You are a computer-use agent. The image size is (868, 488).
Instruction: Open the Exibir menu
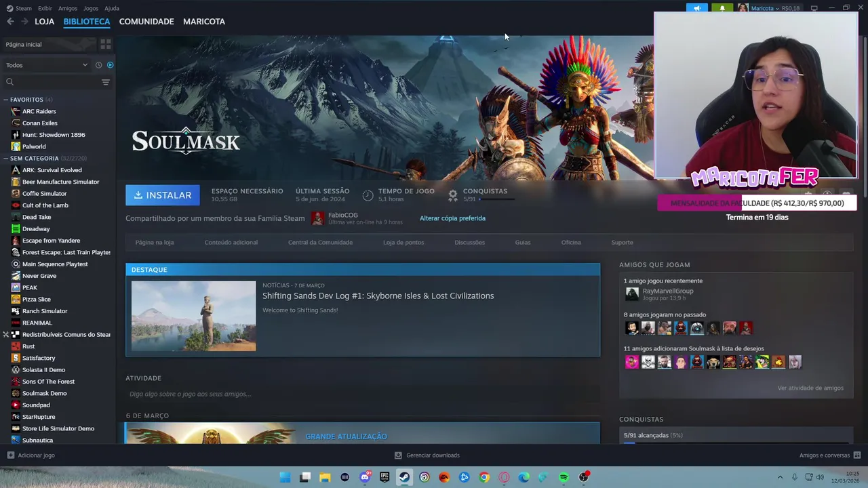pos(45,8)
